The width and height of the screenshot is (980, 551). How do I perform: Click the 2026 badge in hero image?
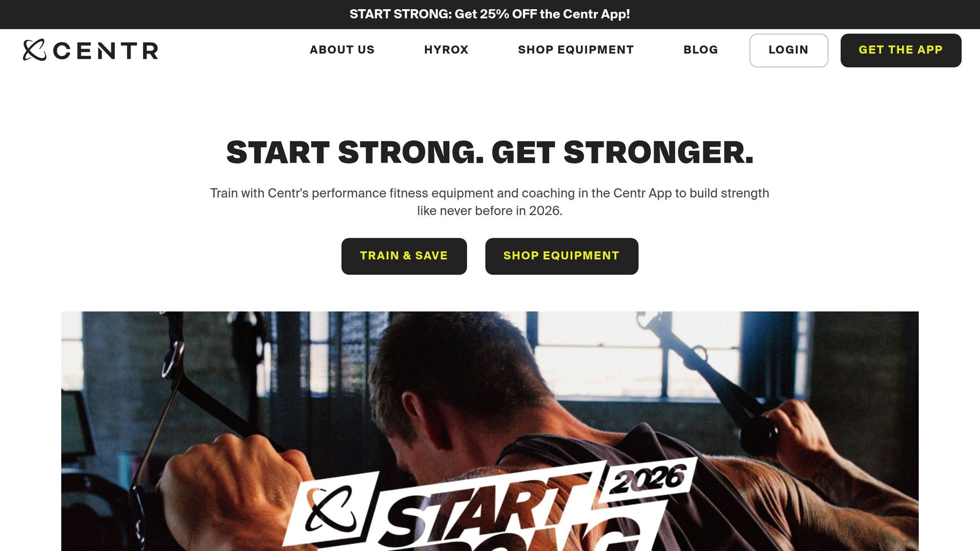click(x=648, y=478)
